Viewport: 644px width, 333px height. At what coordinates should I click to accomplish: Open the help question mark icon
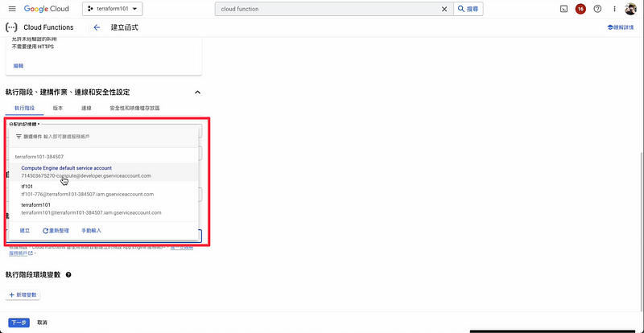click(597, 9)
